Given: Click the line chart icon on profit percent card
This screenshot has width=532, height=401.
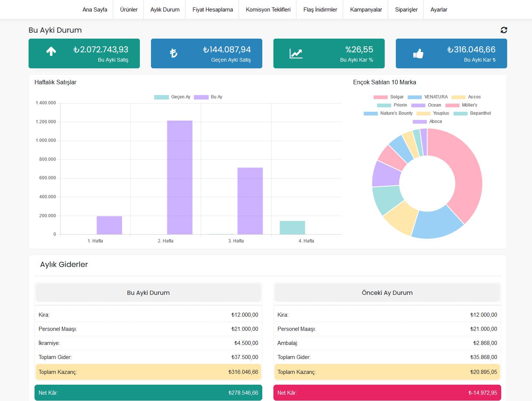Looking at the screenshot, I should [x=296, y=54].
